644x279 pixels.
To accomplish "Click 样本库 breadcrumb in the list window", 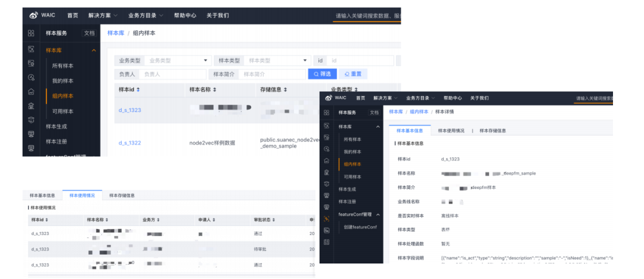I will click(116, 33).
